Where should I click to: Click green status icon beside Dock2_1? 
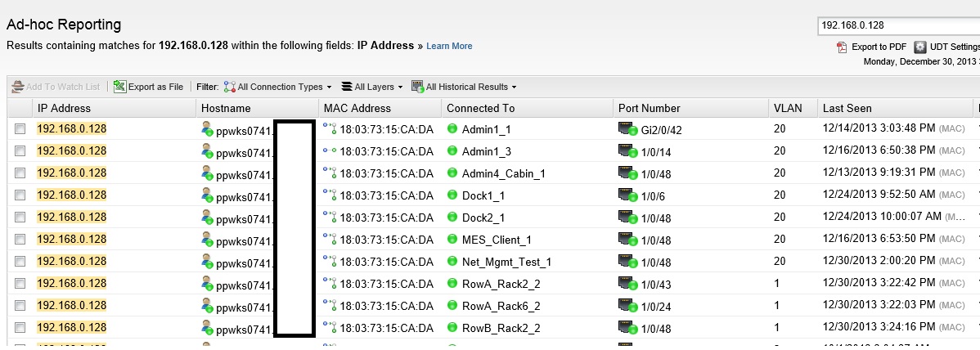coord(452,218)
